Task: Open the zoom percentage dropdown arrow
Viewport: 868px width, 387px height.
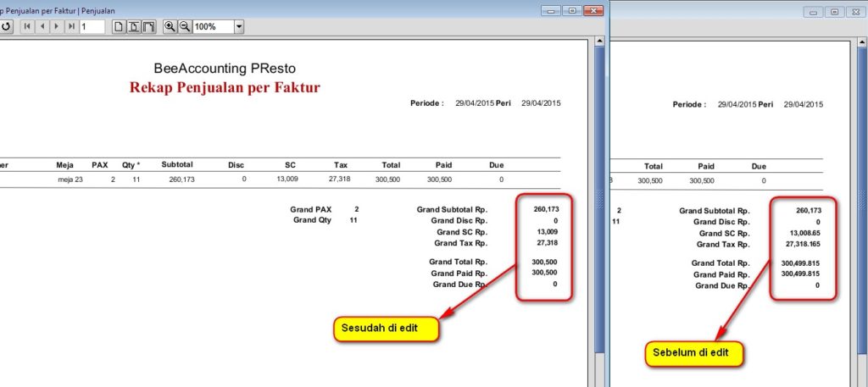Action: (x=239, y=27)
